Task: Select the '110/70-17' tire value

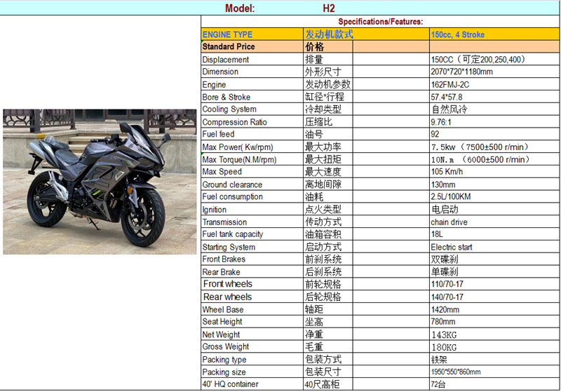Action: (447, 284)
